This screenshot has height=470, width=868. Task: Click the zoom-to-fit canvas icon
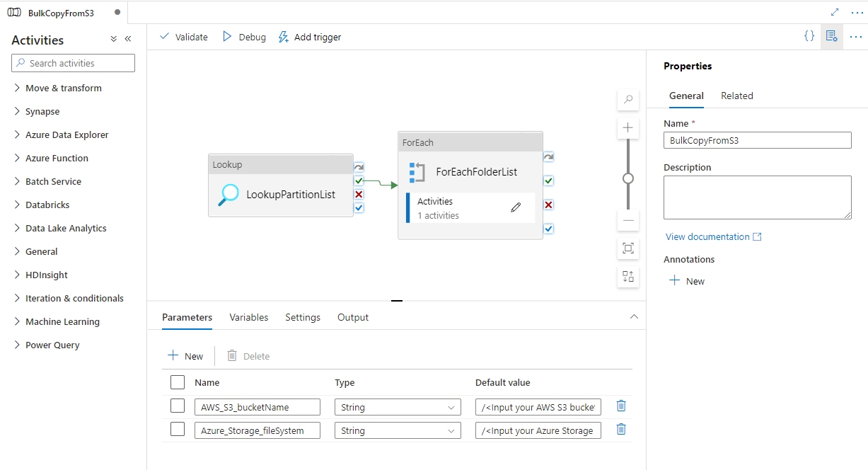[627, 248]
